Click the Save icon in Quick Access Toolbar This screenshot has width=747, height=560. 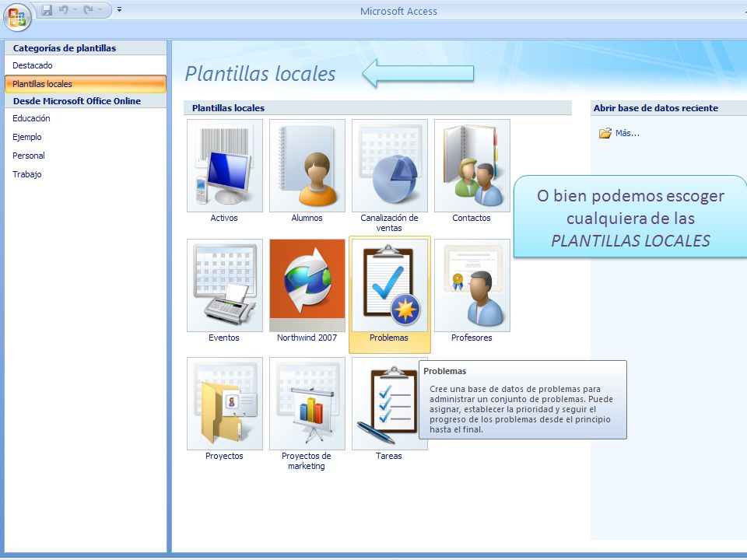tap(47, 10)
